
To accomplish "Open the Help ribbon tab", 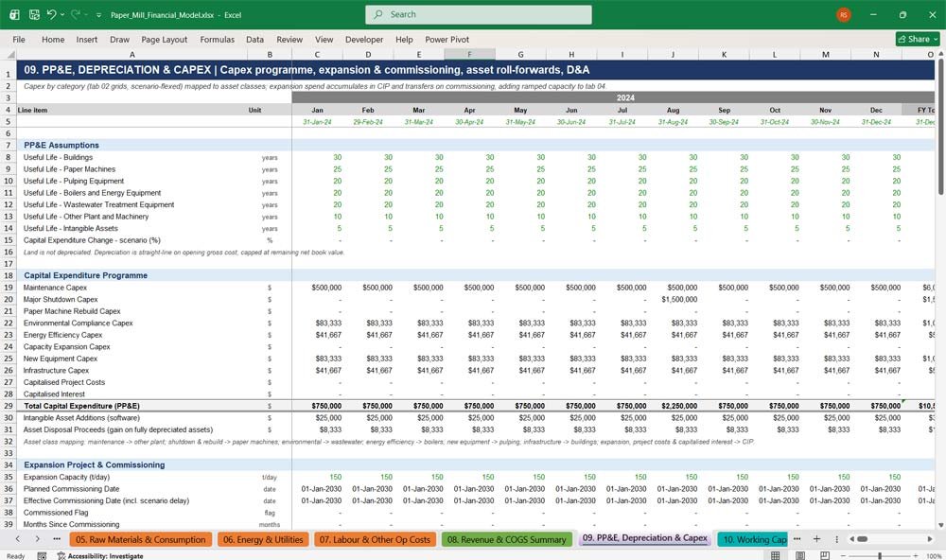I will (404, 39).
